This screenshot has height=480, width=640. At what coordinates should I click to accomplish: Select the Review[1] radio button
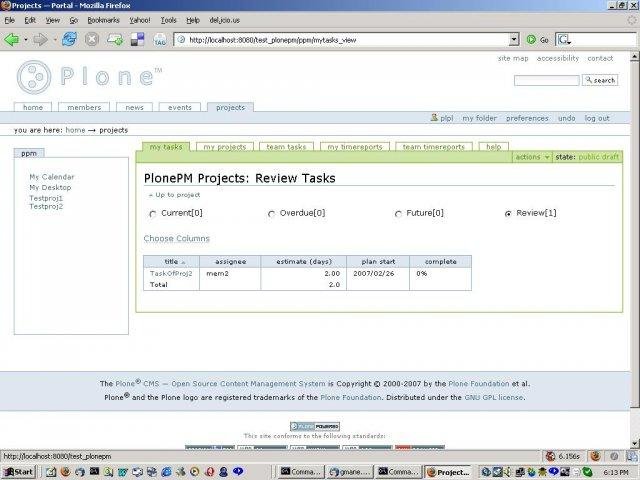point(508,214)
